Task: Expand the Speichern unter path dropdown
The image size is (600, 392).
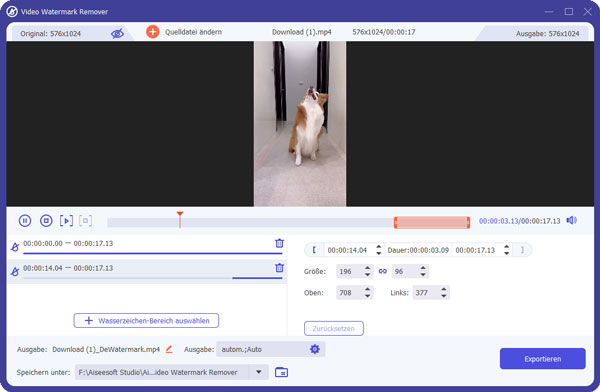Action: coord(259,372)
